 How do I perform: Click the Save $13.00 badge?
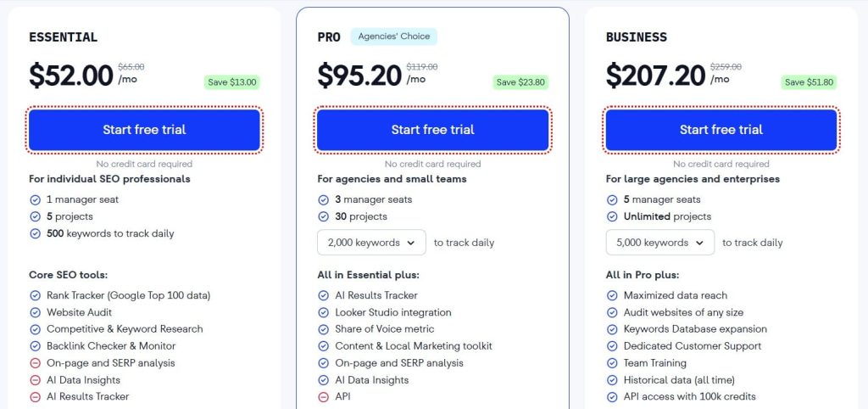tap(231, 82)
